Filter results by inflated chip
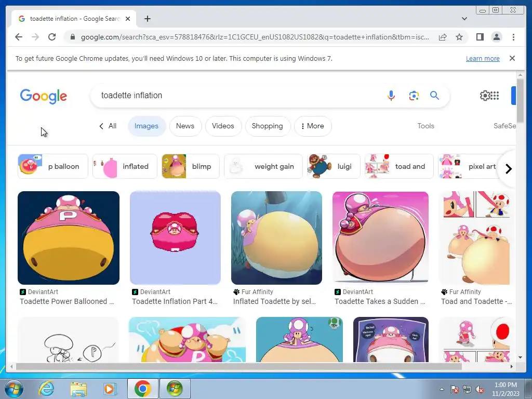 click(x=125, y=166)
